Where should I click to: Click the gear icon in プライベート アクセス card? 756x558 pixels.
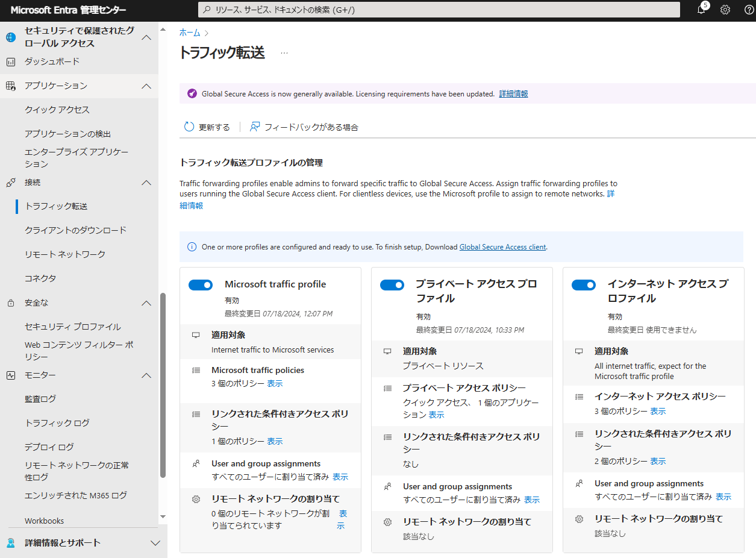click(387, 522)
